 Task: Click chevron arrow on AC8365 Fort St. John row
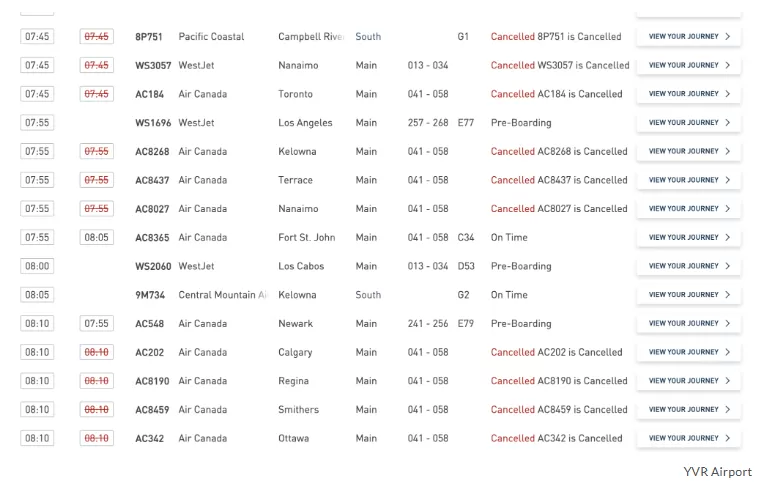[727, 237]
